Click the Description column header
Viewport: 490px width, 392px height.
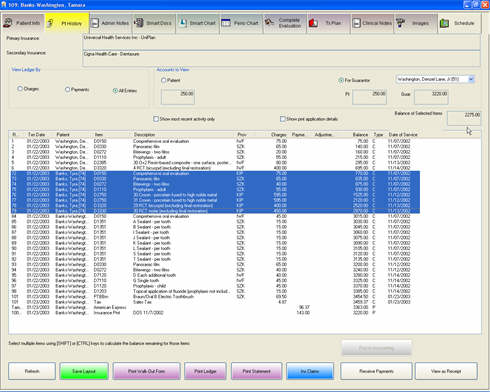(144, 135)
